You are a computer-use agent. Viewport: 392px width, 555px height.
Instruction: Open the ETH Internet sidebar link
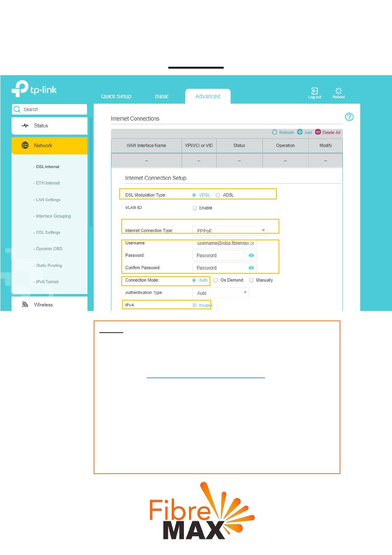click(x=48, y=183)
